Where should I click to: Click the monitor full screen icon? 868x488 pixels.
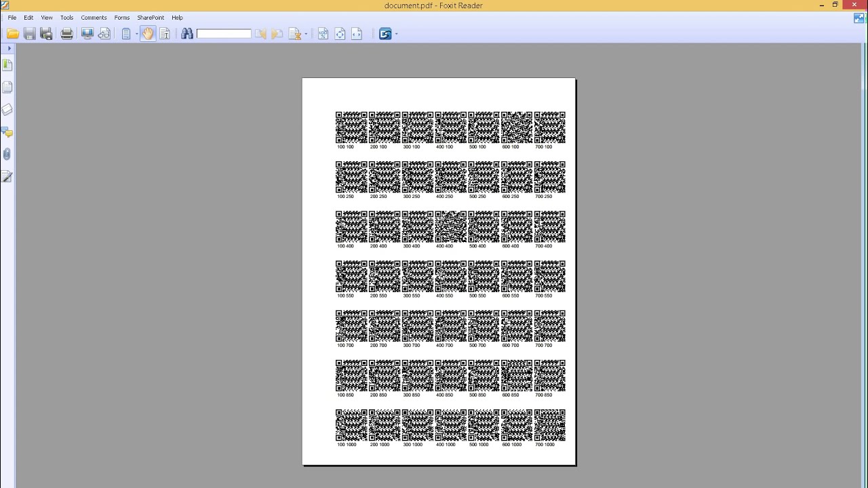pos(87,34)
